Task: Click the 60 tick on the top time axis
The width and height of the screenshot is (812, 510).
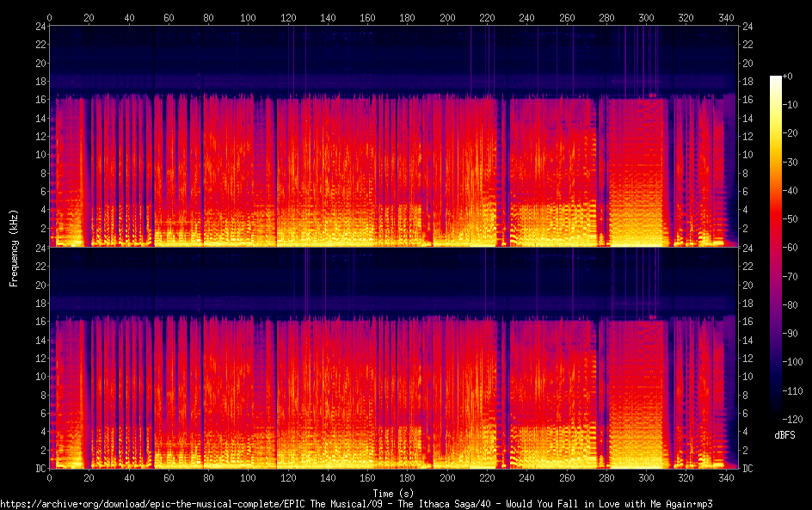Action: [169, 17]
